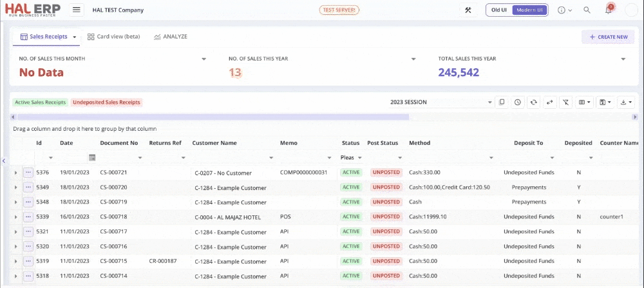Click the clock history icon in toolbar
The height and width of the screenshot is (288, 644).
coord(518,102)
